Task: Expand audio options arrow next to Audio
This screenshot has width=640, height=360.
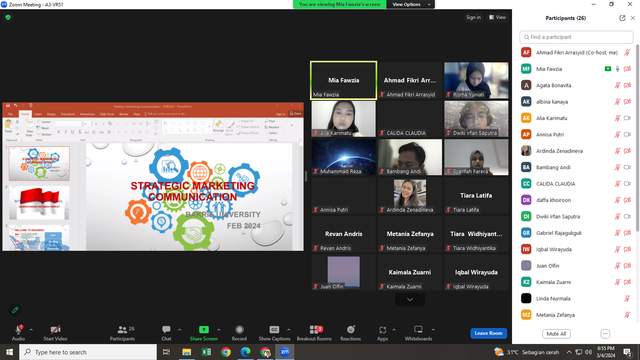Action: click(x=31, y=330)
